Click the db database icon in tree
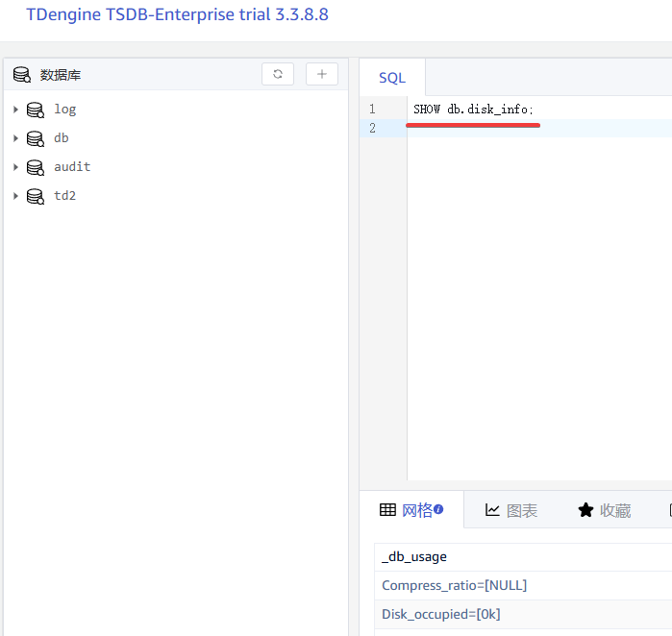The height and width of the screenshot is (636, 672). pyautogui.click(x=36, y=138)
